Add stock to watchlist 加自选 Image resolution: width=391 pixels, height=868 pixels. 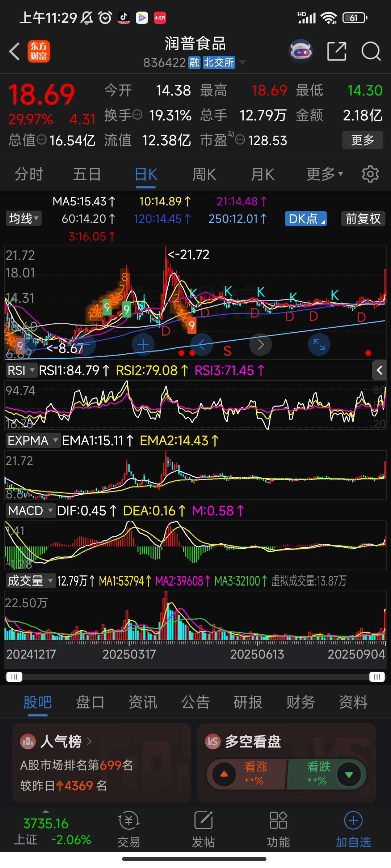point(353,830)
